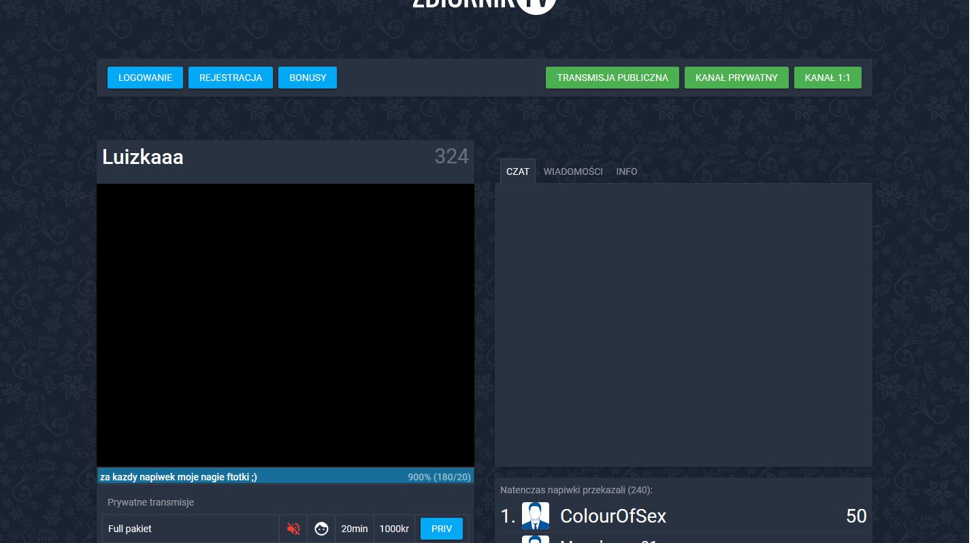Switch to the WIADOMOŚCI tab

(x=573, y=171)
